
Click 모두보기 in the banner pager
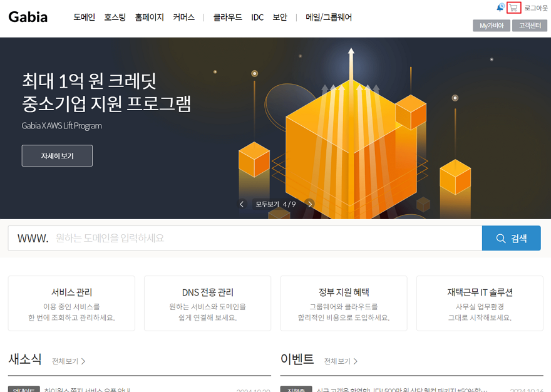pos(267,204)
